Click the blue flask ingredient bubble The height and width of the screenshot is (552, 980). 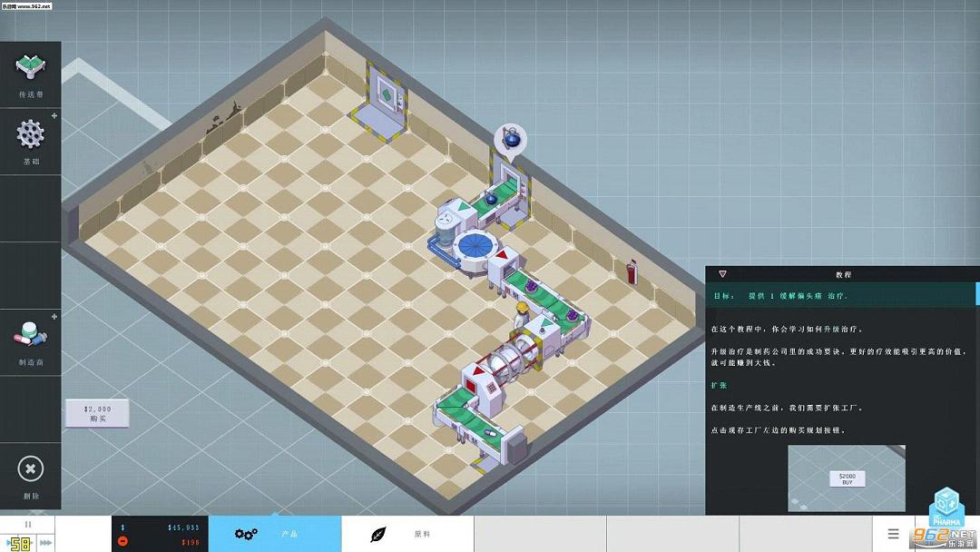(x=511, y=139)
